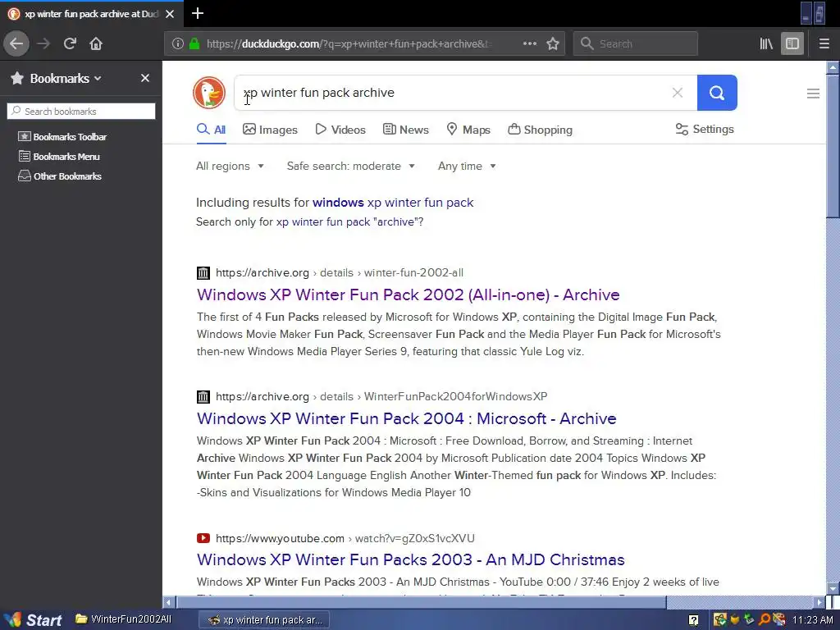
Task: Open the Windows Start menu
Action: [33, 620]
